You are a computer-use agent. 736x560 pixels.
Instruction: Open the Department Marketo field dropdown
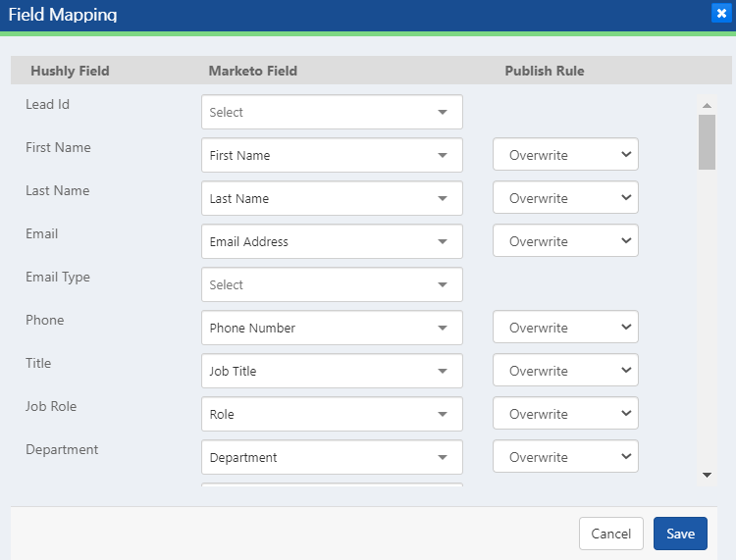click(x=332, y=457)
